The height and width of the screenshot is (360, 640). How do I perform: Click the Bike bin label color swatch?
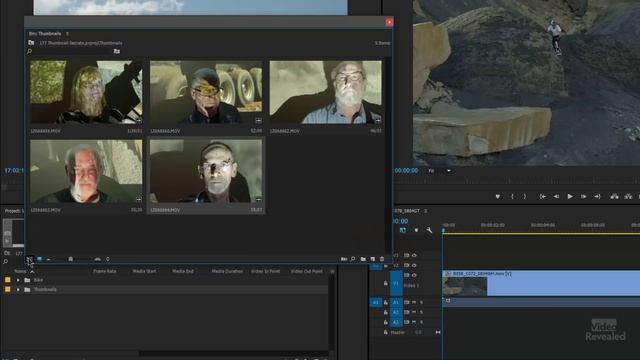8,280
